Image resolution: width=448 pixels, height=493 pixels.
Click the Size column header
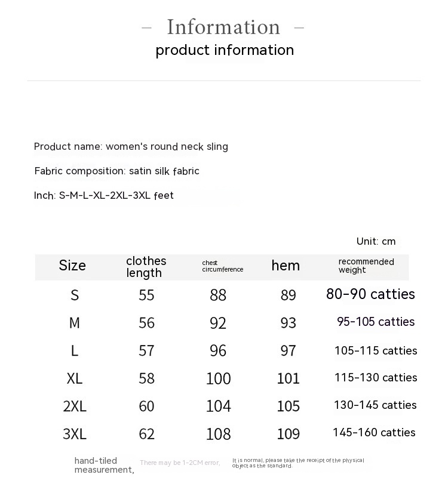point(72,266)
